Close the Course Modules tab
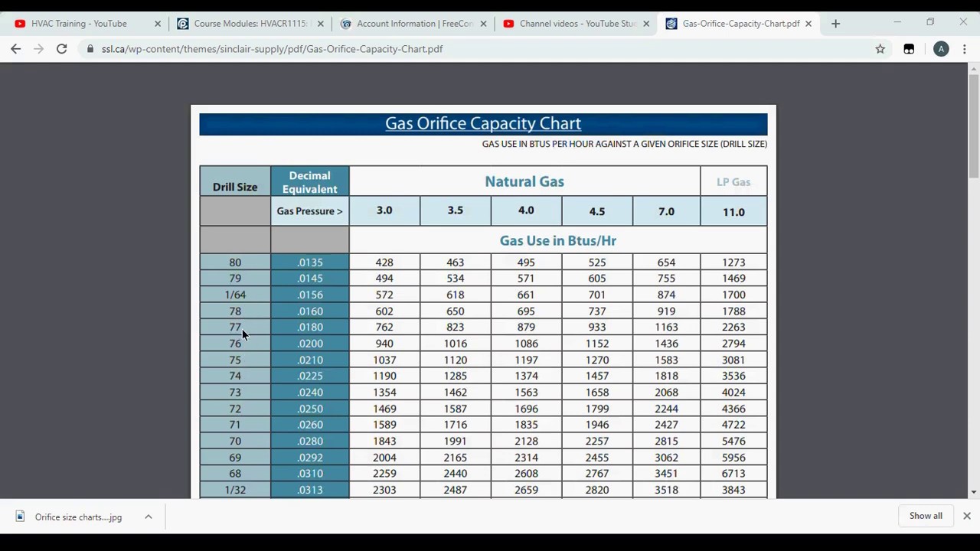This screenshot has width=980, height=551. [x=321, y=24]
